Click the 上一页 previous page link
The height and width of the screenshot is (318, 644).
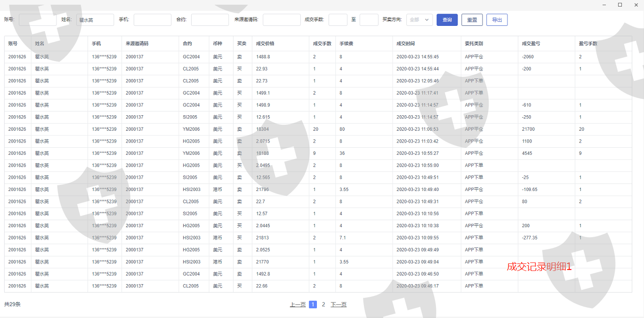coord(298,304)
